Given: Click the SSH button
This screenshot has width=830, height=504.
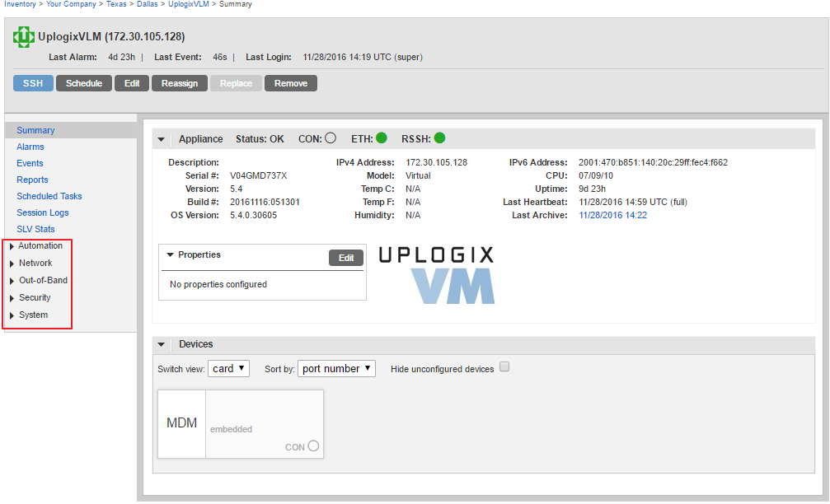Looking at the screenshot, I should tap(32, 82).
